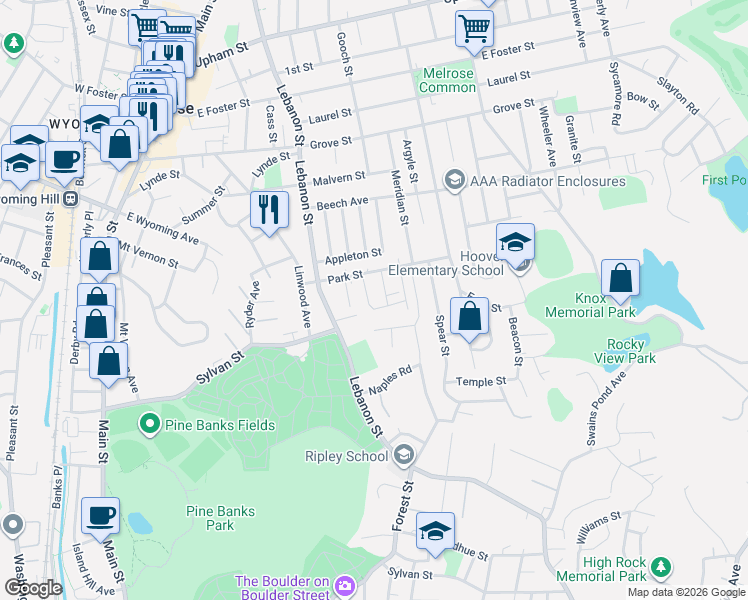Open The Boulder on Boulder Street camera pin
The width and height of the screenshot is (748, 600).
[344, 586]
